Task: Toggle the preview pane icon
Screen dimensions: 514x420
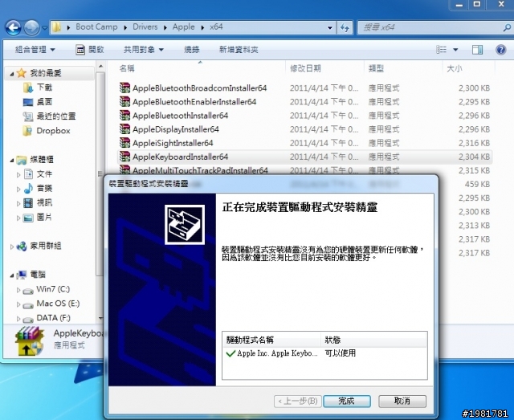Action: 477,50
